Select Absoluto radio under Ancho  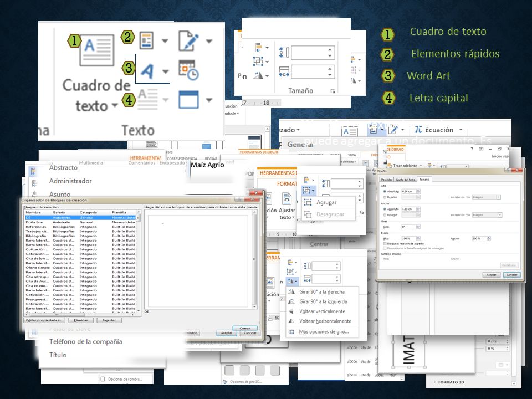385,209
